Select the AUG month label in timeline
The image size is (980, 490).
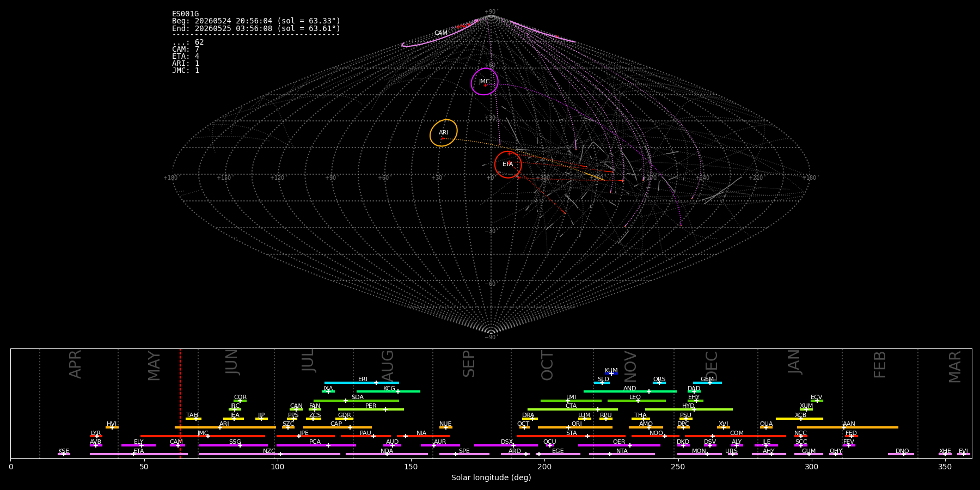pyautogui.click(x=388, y=365)
